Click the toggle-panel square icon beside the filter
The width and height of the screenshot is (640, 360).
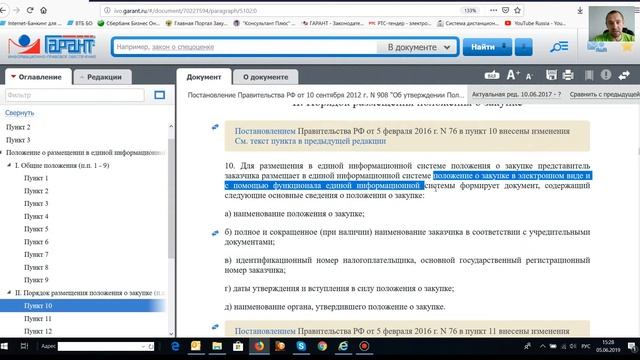(x=160, y=95)
